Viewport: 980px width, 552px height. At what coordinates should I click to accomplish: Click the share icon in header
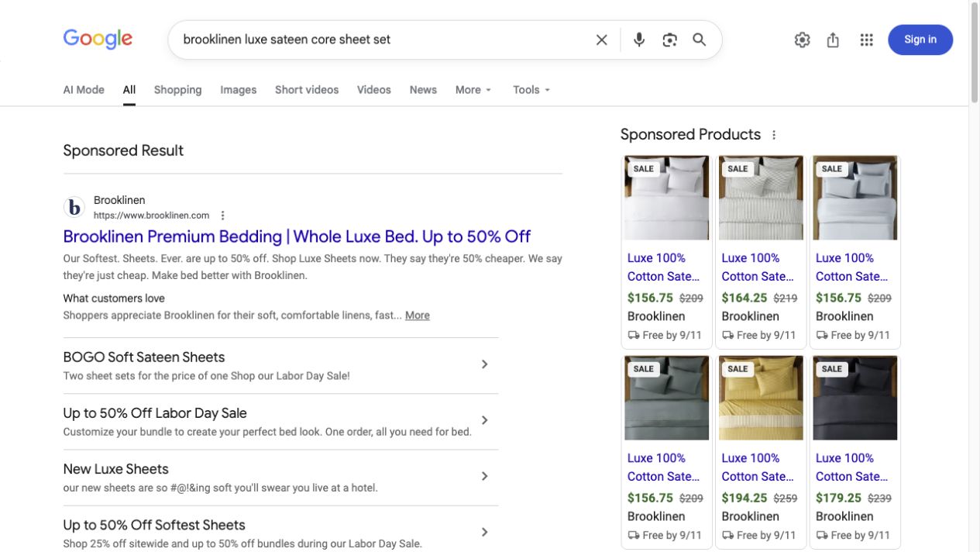click(833, 40)
